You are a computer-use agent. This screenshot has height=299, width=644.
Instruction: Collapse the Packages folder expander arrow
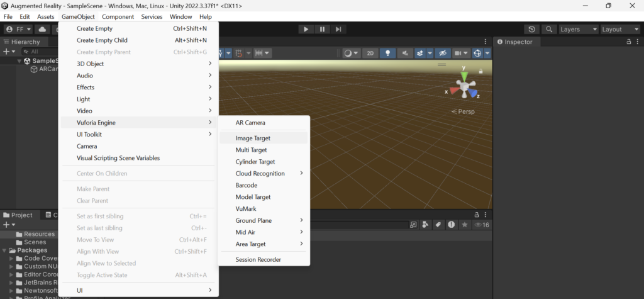click(4, 251)
